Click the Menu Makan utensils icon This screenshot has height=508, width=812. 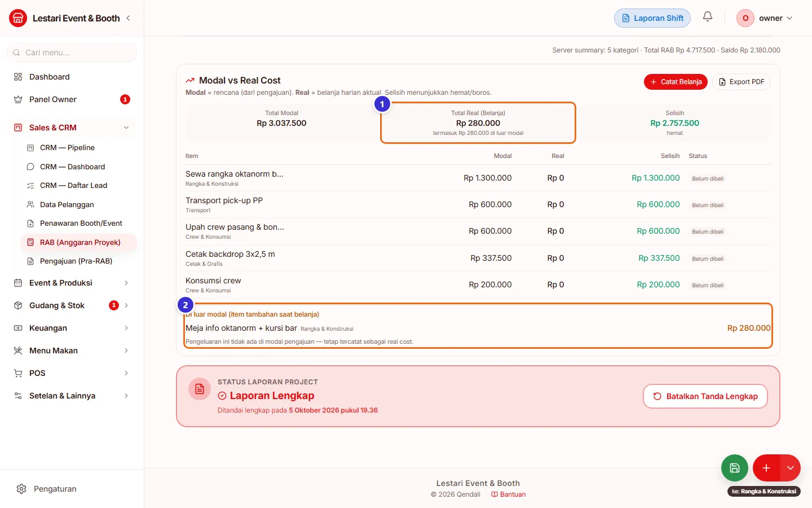(18, 351)
